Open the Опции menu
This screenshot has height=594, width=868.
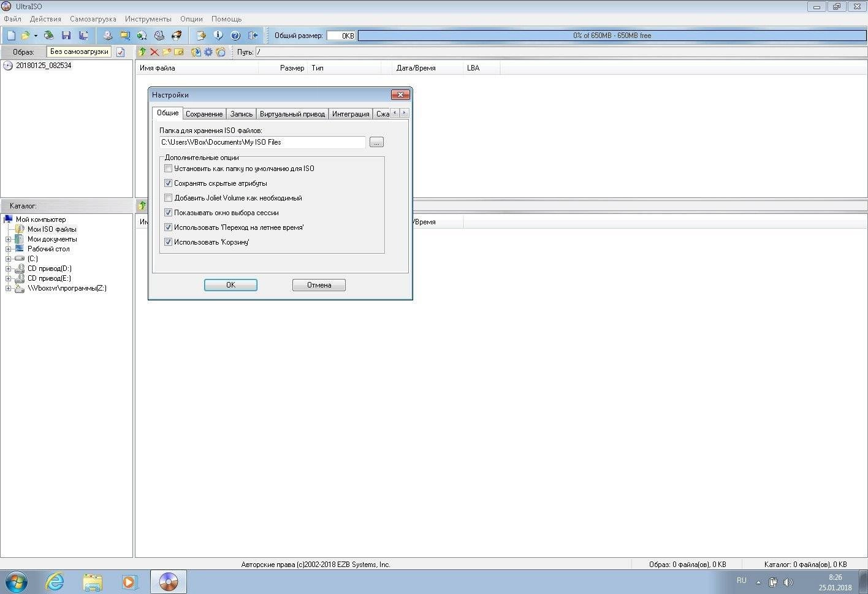coord(191,19)
